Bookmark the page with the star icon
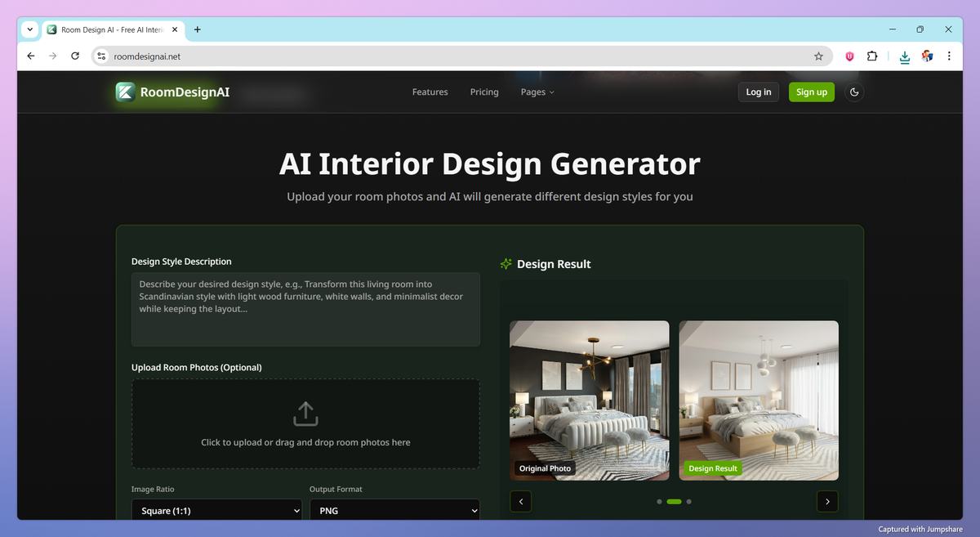This screenshot has width=980, height=537. (818, 56)
